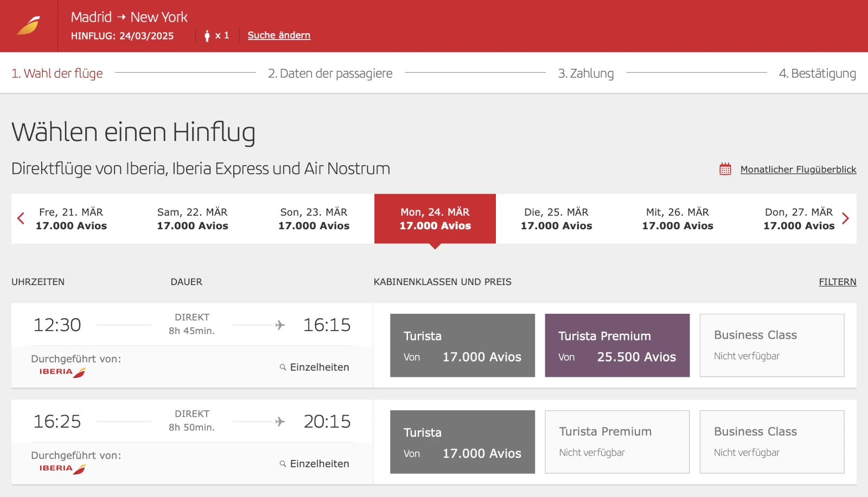The height and width of the screenshot is (497, 868).
Task: Select Mit, 26. MÄR date tab
Action: tap(678, 219)
